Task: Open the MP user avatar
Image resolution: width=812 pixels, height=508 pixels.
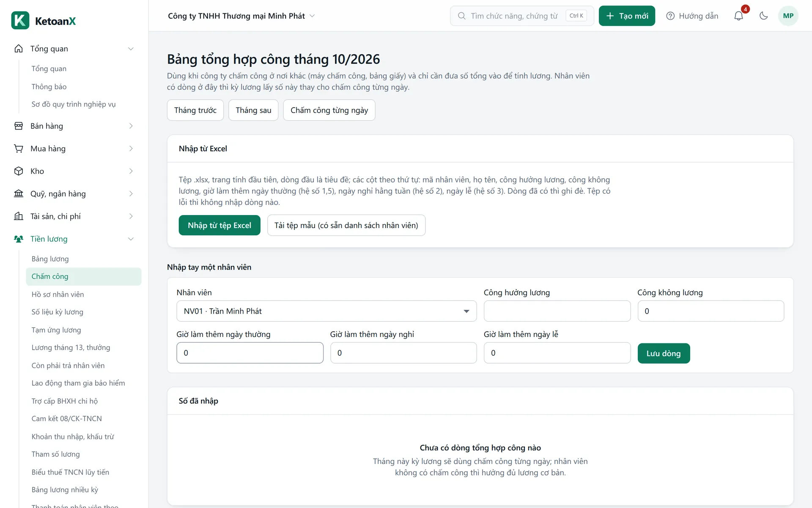Action: coord(788,16)
